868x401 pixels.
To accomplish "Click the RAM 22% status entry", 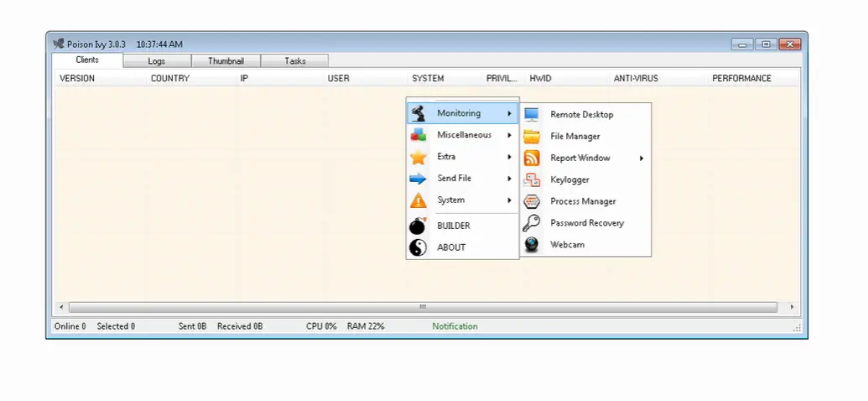I will 366,326.
